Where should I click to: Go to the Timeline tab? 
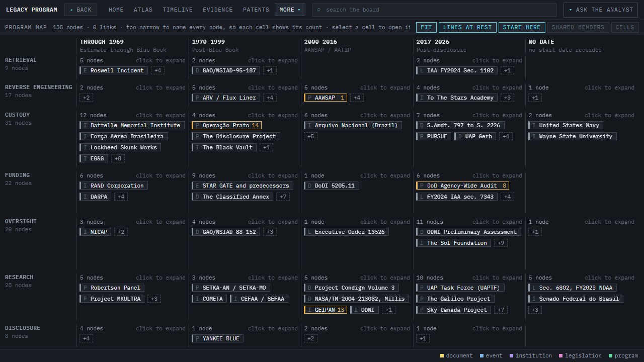click(178, 10)
